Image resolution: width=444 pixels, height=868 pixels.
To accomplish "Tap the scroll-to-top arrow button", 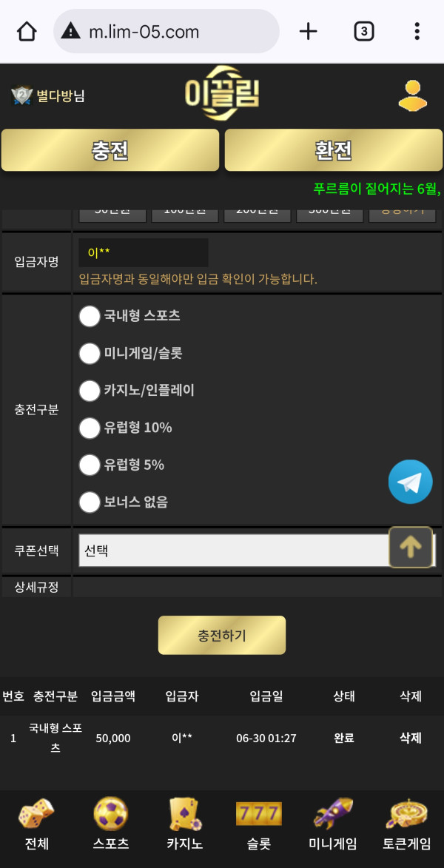I will 411,548.
